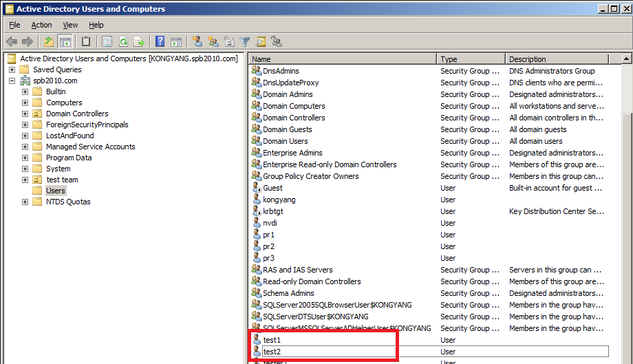Expand the test team OU
This screenshot has width=633, height=364.
click(25, 180)
